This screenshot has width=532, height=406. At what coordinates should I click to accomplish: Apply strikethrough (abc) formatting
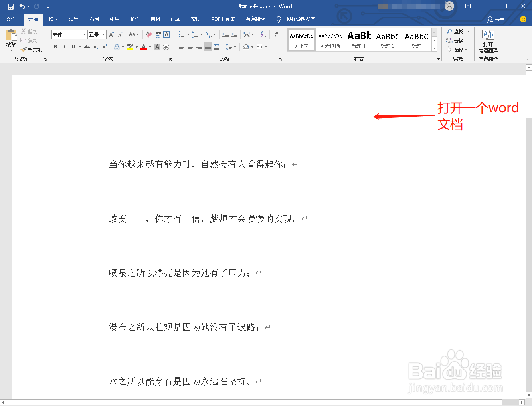pyautogui.click(x=87, y=47)
